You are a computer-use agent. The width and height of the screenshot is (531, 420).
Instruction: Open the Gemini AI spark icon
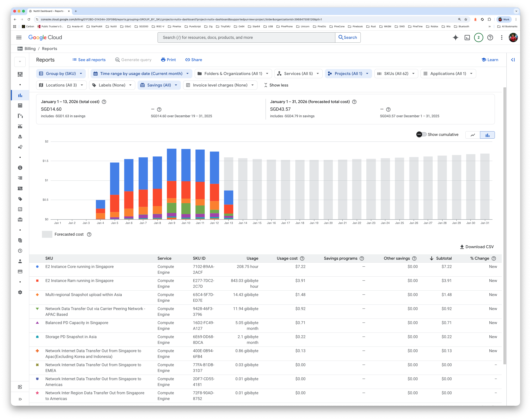point(455,37)
